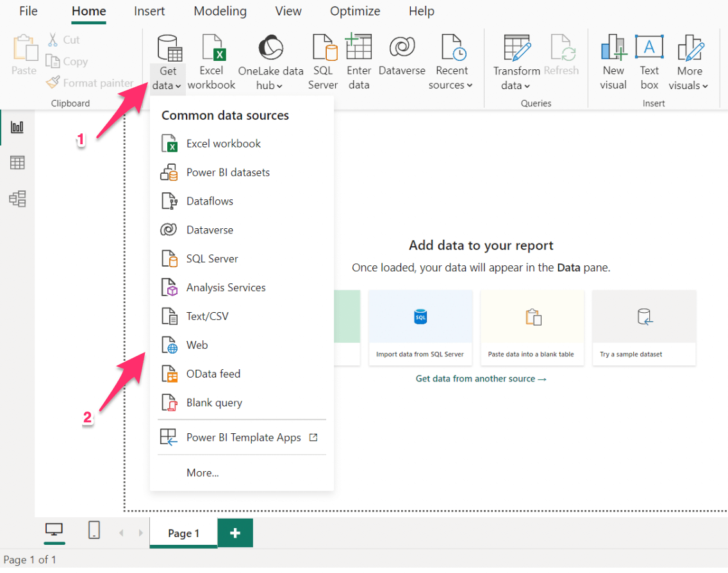Click Dataverse in the ribbon
The width and height of the screenshot is (728, 573).
402,55
